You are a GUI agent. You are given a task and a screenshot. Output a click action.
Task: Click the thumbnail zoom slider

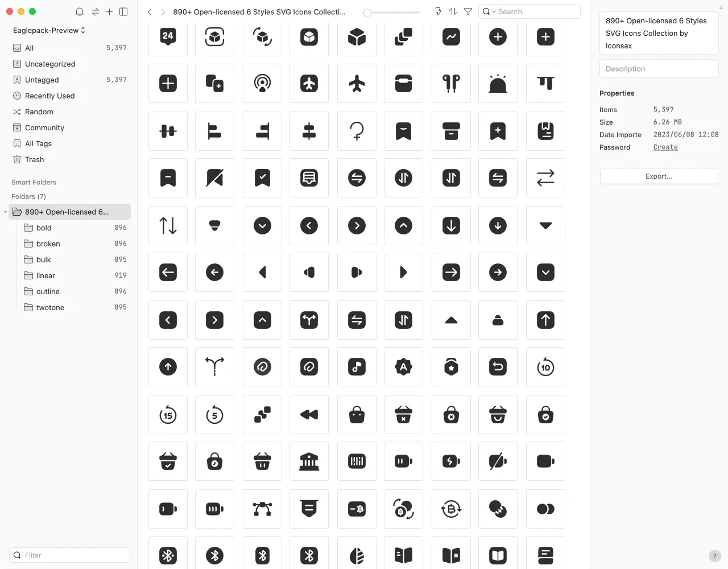pyautogui.click(x=392, y=12)
